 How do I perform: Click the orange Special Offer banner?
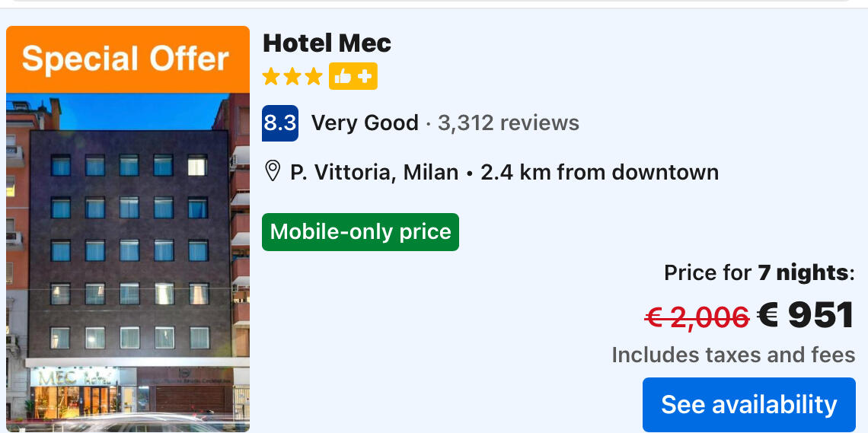coord(127,59)
